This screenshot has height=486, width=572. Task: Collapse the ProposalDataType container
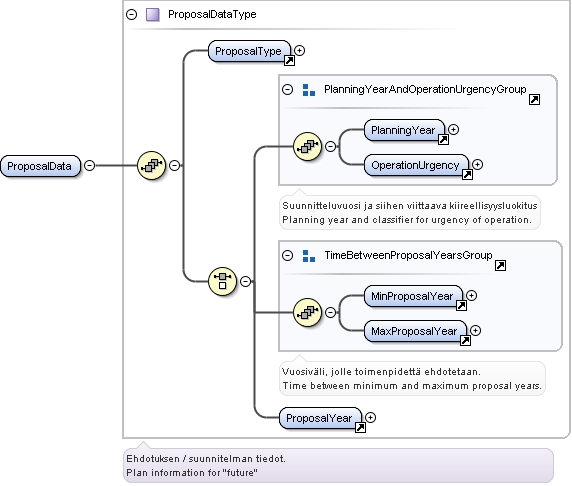[131, 15]
